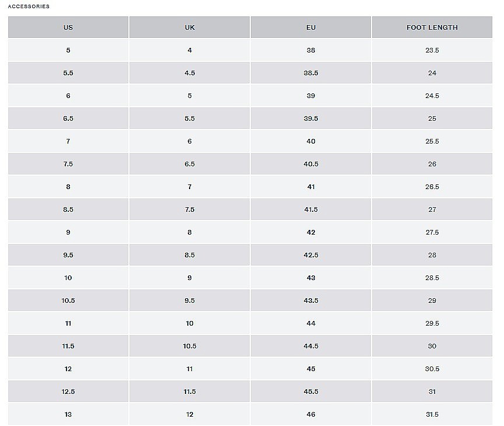The image size is (504, 426).
Task: Click foot length 28 cell
Action: coord(432,255)
